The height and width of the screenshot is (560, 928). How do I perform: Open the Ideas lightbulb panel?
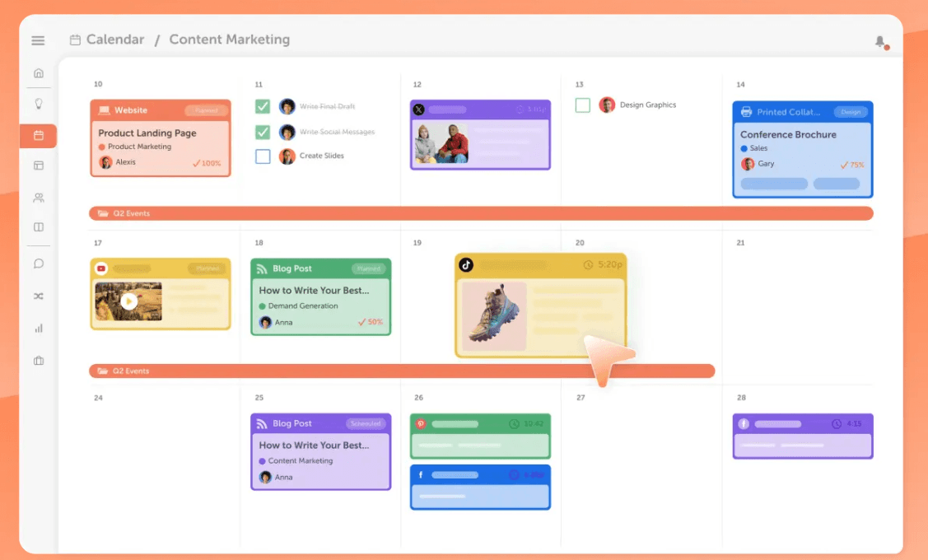38,104
